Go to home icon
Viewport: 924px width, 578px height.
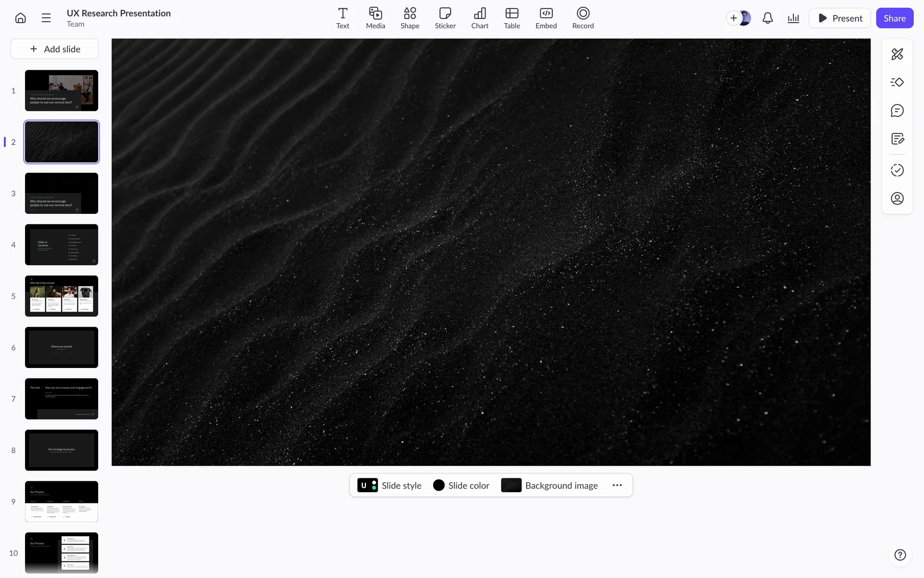pos(20,18)
